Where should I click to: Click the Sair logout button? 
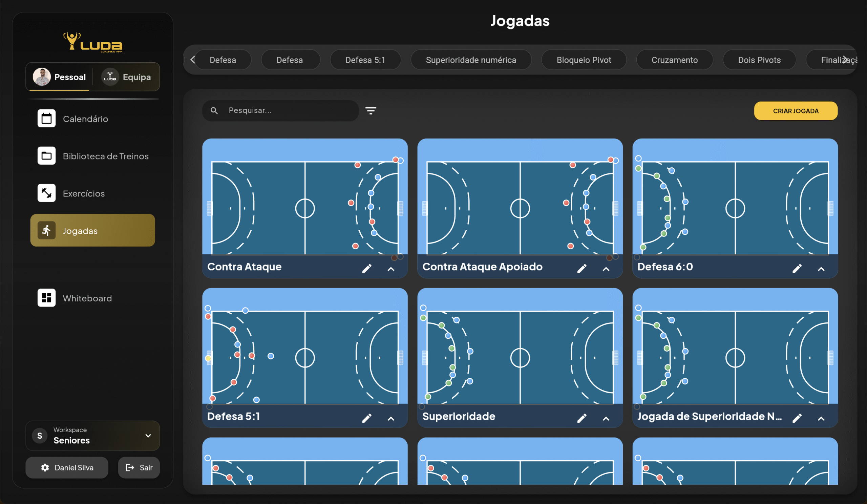[x=139, y=467]
